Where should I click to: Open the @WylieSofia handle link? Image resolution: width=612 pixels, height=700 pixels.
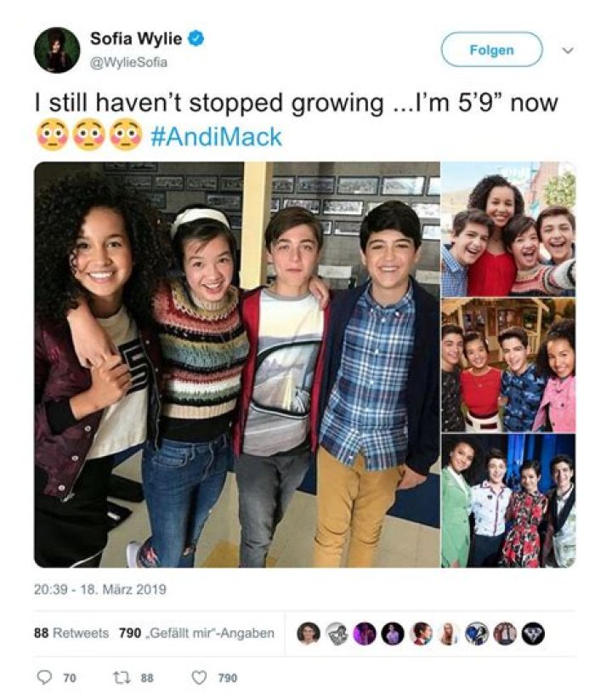pyautogui.click(x=129, y=62)
